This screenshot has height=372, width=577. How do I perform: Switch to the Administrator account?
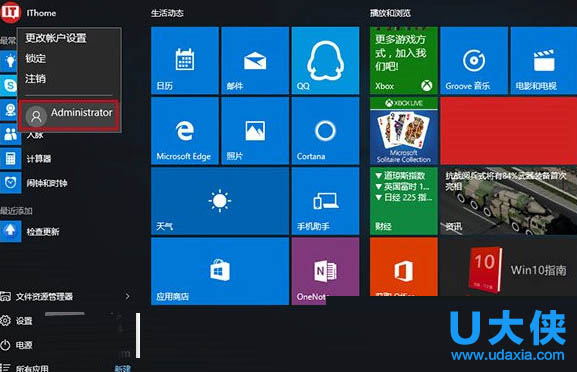(x=69, y=115)
